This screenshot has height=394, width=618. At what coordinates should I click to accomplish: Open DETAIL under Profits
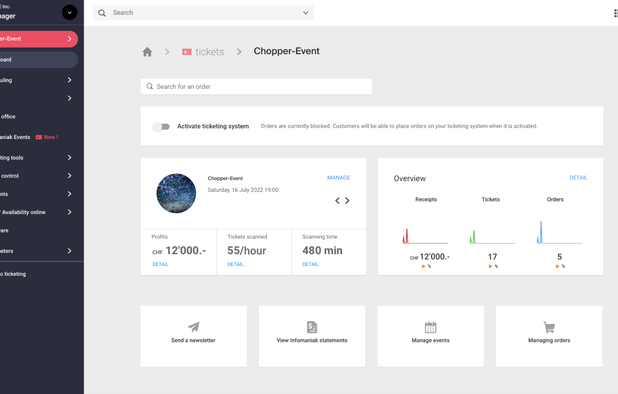pyautogui.click(x=160, y=264)
